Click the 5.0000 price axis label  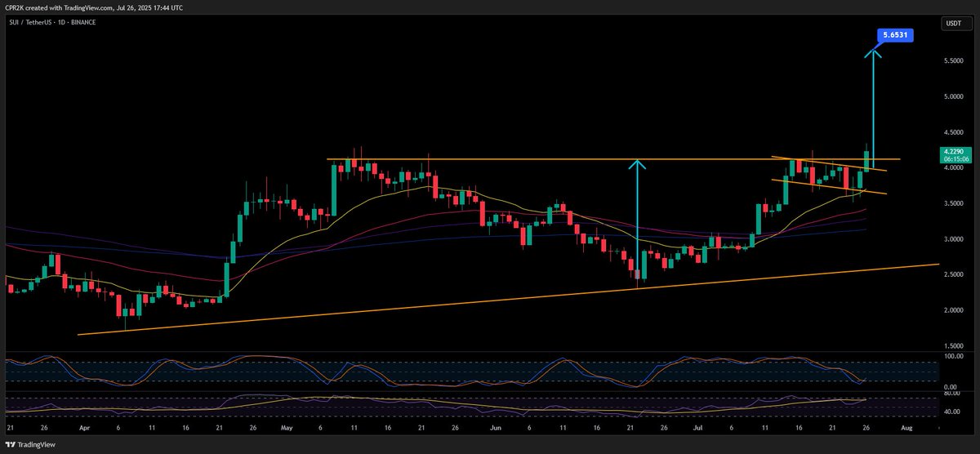tap(953, 96)
